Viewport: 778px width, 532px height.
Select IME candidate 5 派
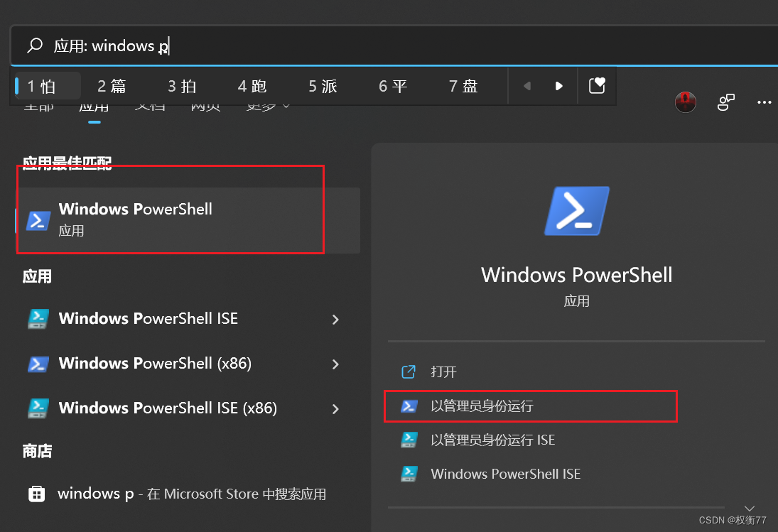tap(323, 86)
